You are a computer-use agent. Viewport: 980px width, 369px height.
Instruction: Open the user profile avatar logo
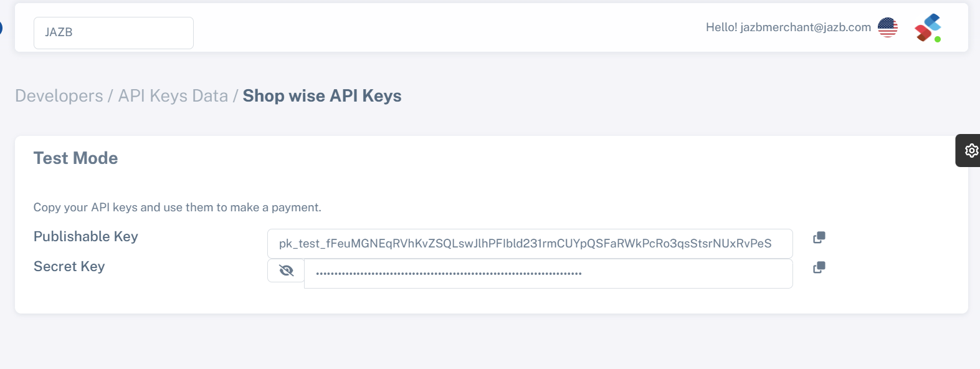coord(927,27)
